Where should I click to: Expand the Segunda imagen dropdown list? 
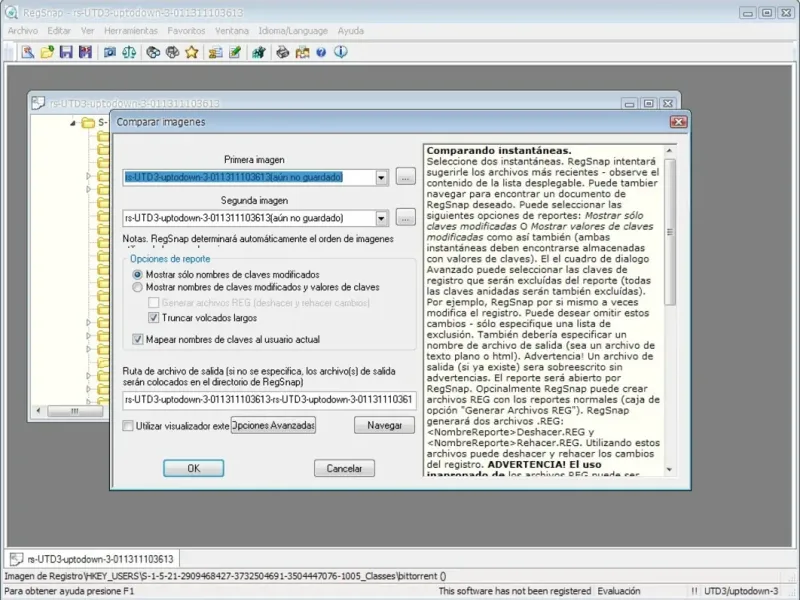(381, 217)
